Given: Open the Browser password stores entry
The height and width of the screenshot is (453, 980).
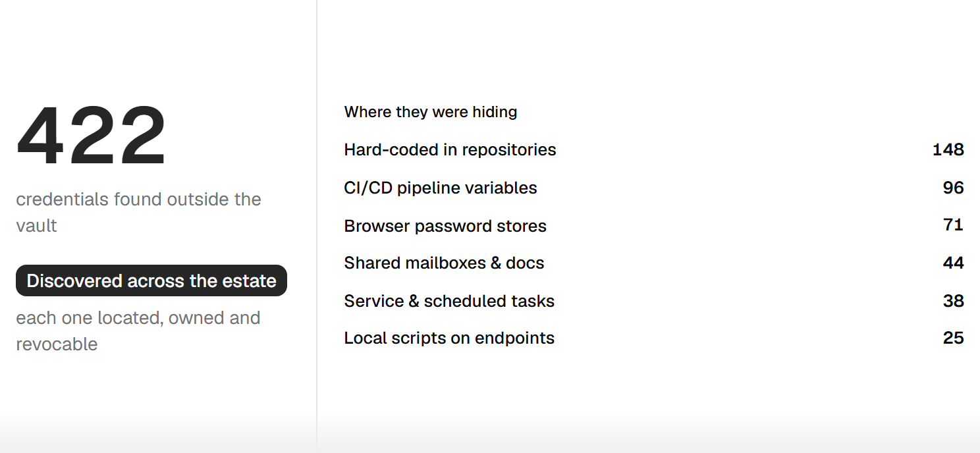Looking at the screenshot, I should coord(654,225).
